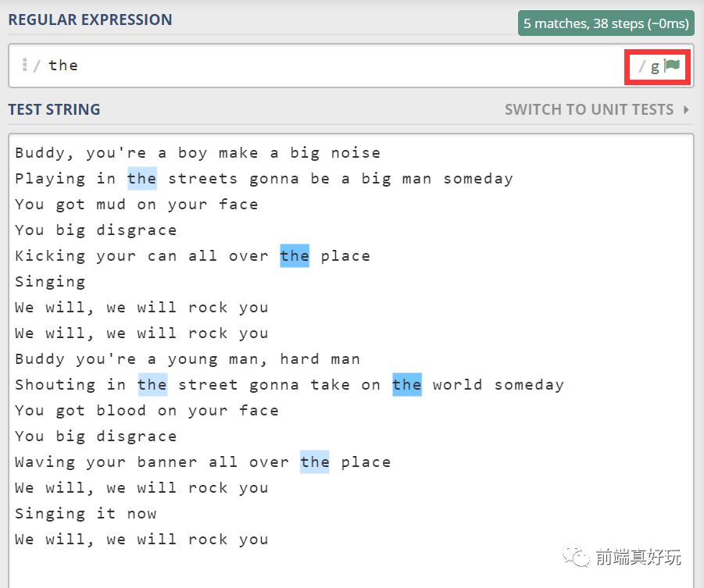Click the '5 matches, 38 steps' badge
This screenshot has height=588, width=704.
tap(606, 23)
